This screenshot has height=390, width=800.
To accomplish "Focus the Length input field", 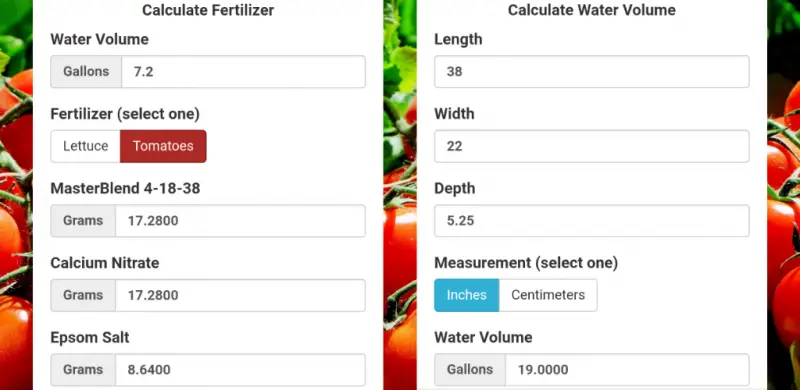I will [x=592, y=71].
